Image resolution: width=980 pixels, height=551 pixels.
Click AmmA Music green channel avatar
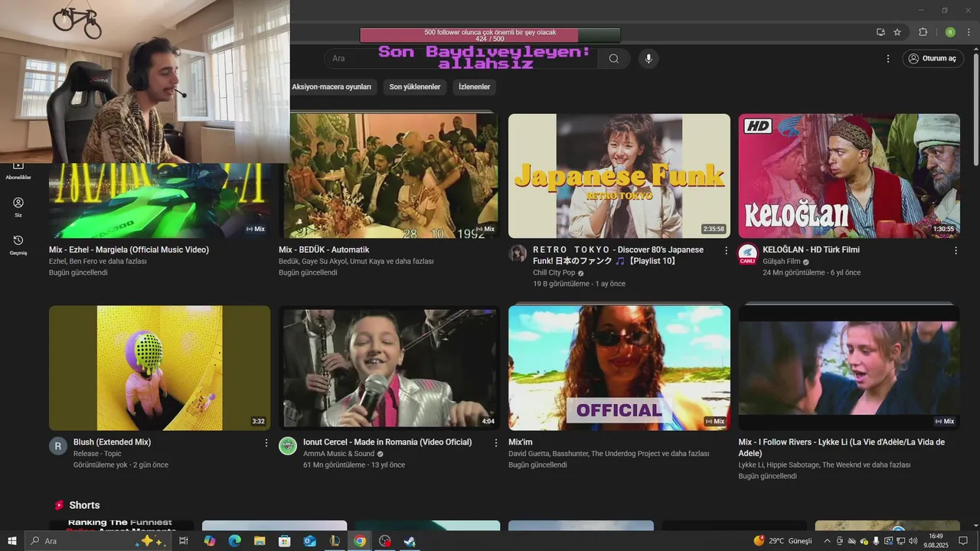point(288,446)
